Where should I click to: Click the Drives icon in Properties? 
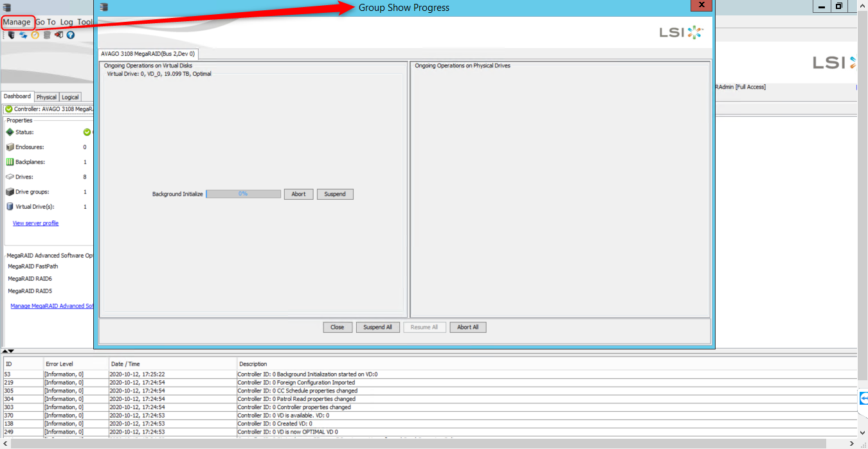(10, 177)
